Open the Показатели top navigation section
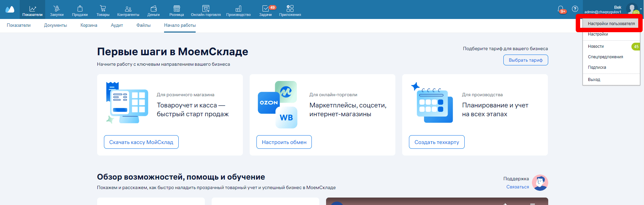 [x=32, y=9]
